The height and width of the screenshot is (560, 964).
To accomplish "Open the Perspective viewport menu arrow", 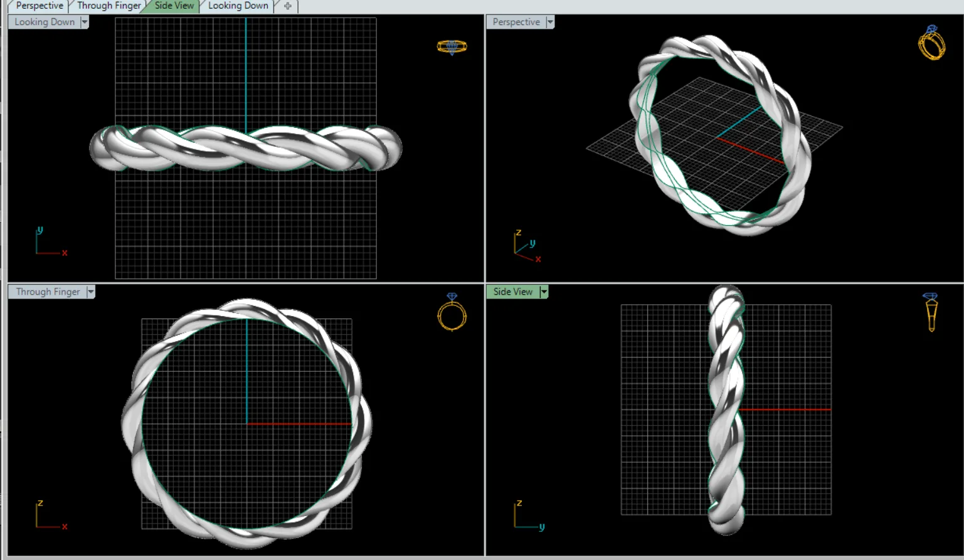I will click(550, 22).
